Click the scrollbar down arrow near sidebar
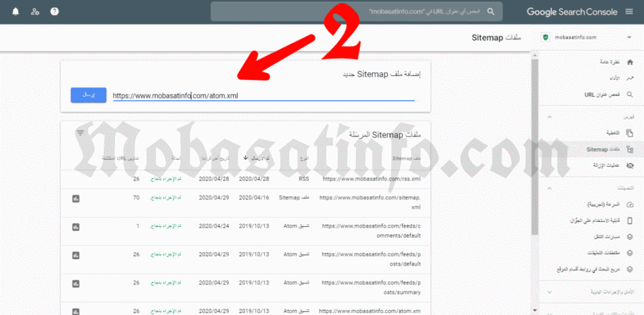 tap(535, 310)
